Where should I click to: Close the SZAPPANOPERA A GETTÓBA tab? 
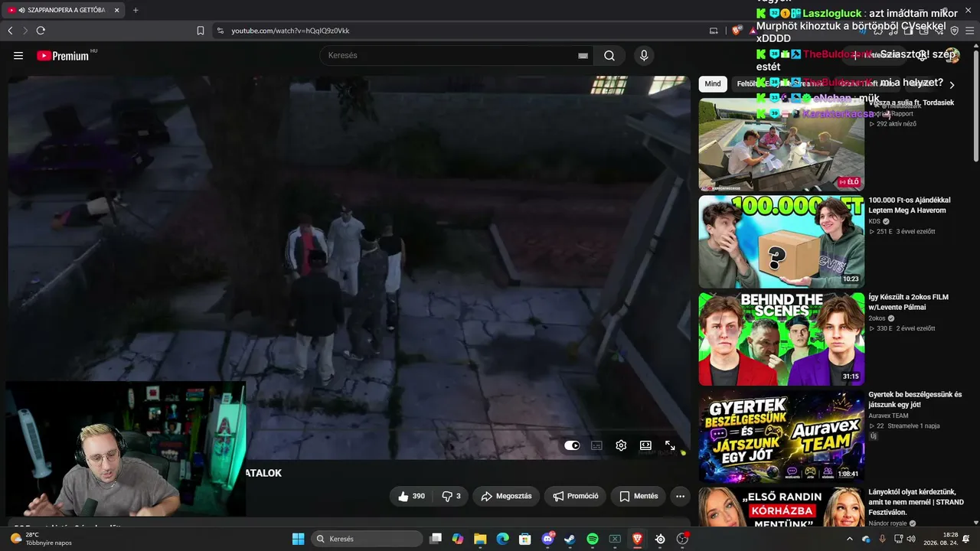pos(116,10)
